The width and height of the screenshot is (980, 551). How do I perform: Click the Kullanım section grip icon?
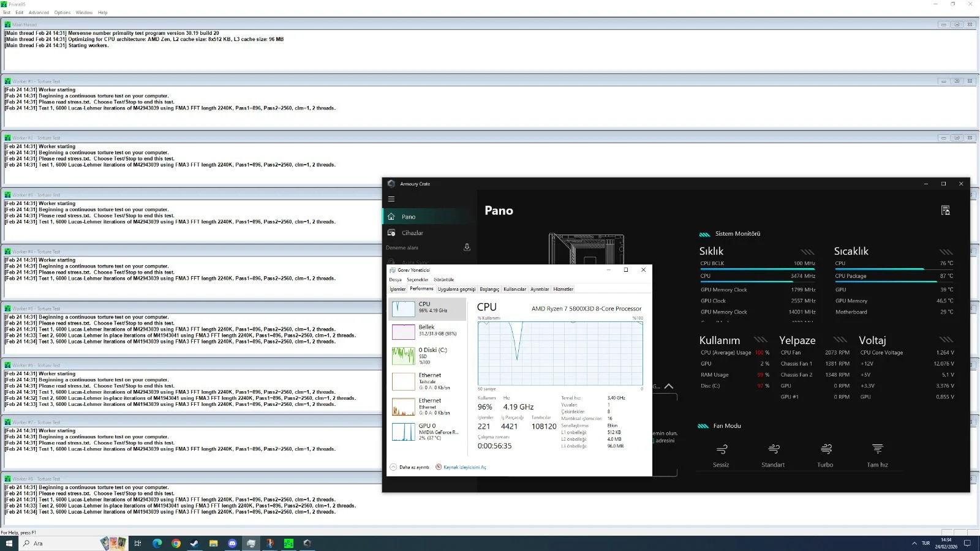(761, 340)
